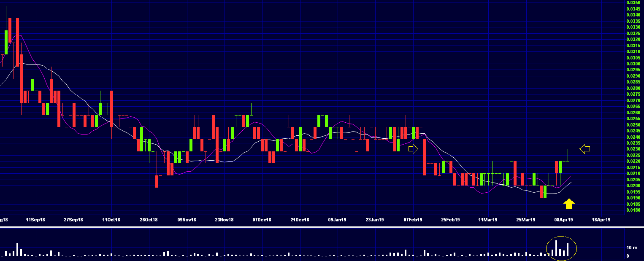Click the 11Sep18 date axis label
This screenshot has height=261, width=644.
coord(35,220)
